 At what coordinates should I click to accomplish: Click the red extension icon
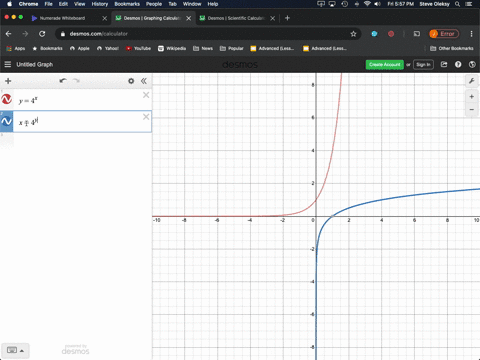point(391,34)
